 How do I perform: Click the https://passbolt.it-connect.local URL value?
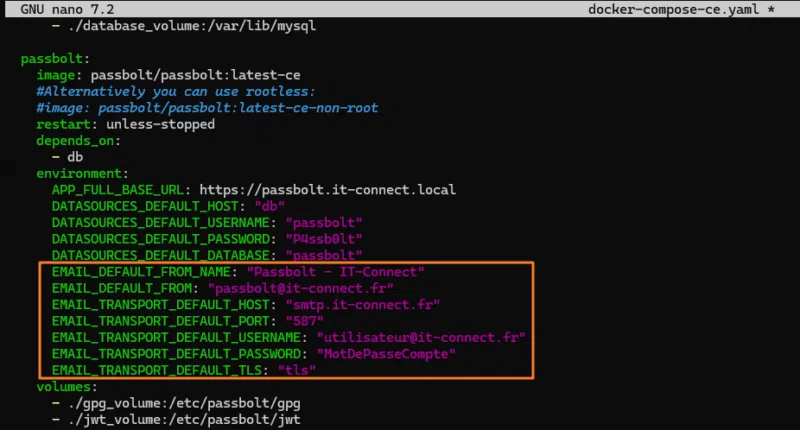[x=328, y=190]
